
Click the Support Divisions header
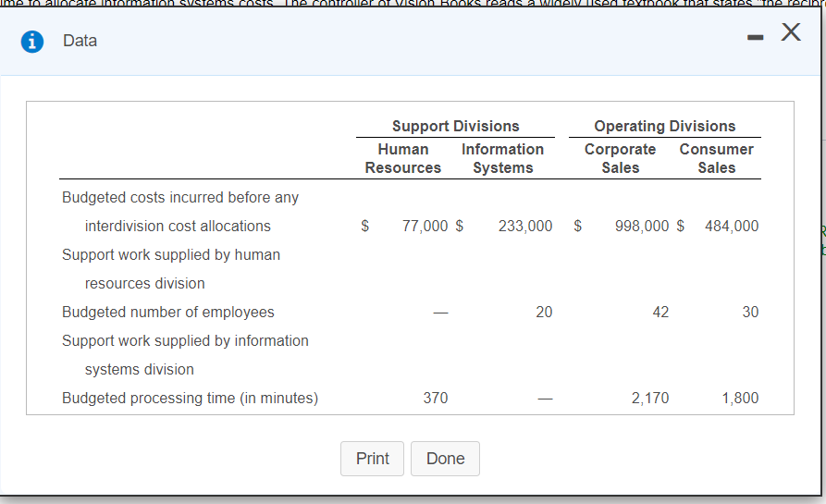pos(456,127)
